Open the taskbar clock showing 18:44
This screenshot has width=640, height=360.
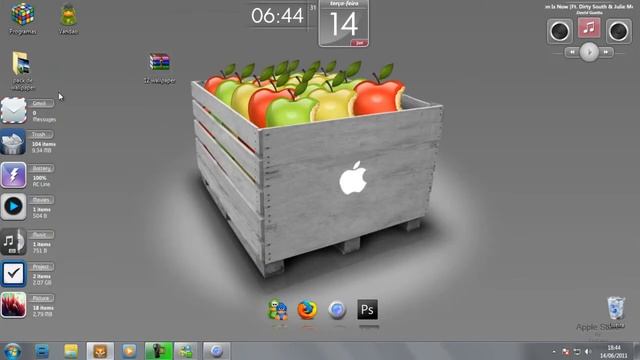[x=613, y=352]
